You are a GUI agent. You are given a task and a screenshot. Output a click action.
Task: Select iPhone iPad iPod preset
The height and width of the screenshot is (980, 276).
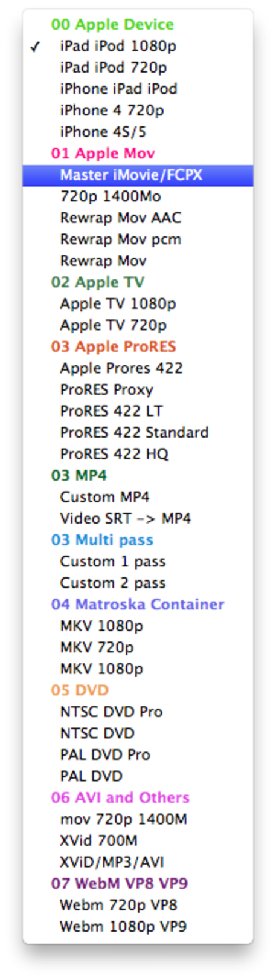tap(138, 89)
